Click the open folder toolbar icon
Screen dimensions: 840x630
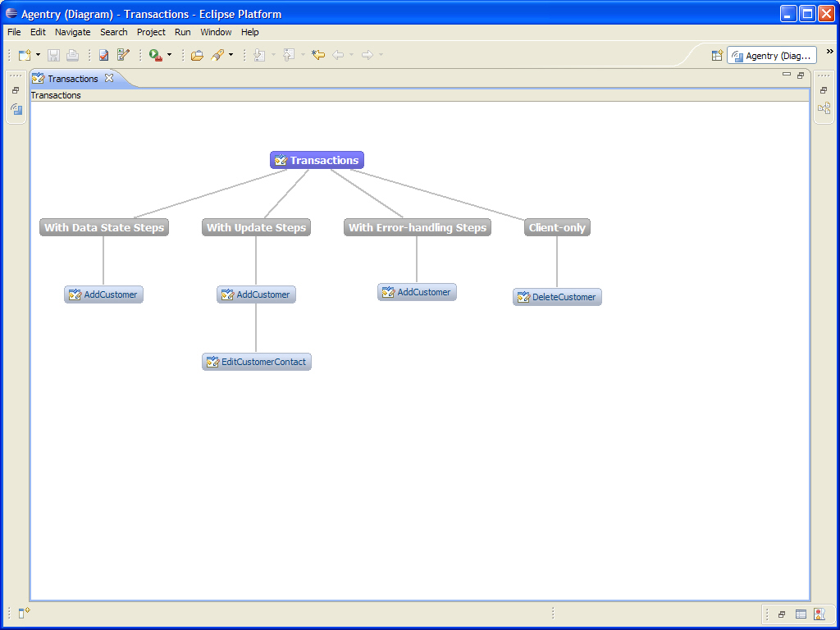pos(197,55)
